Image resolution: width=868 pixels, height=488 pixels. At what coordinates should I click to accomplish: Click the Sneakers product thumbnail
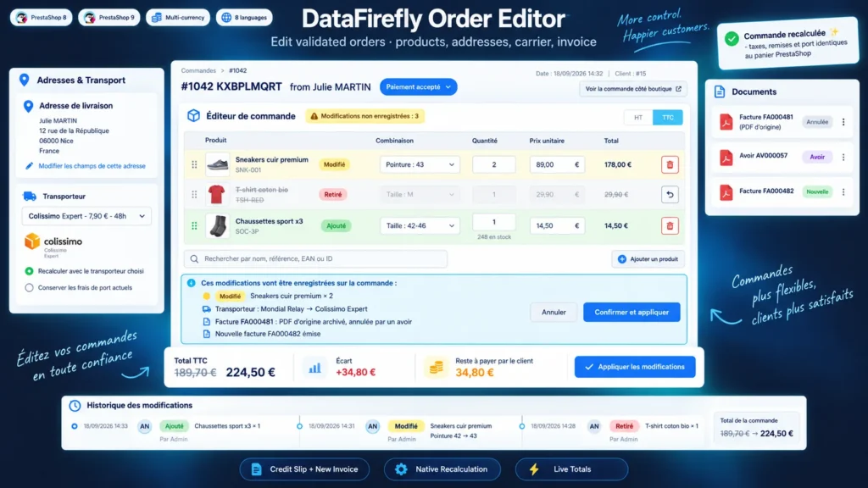click(x=217, y=164)
